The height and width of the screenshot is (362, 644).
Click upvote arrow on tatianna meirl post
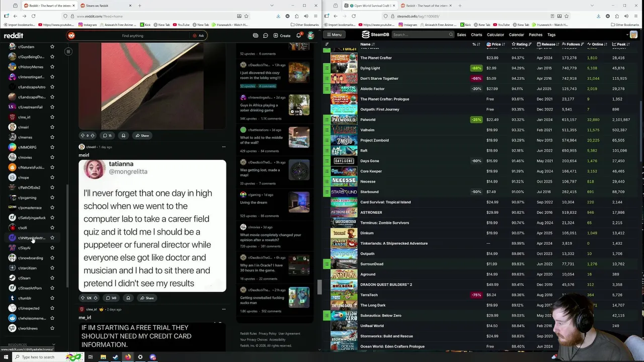pos(83,298)
